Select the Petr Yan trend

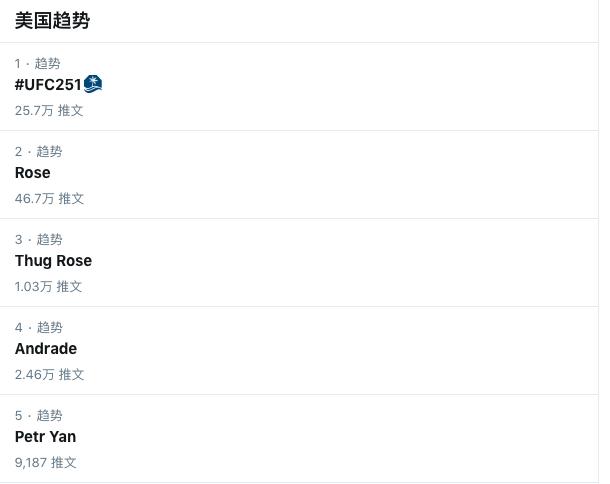click(46, 437)
